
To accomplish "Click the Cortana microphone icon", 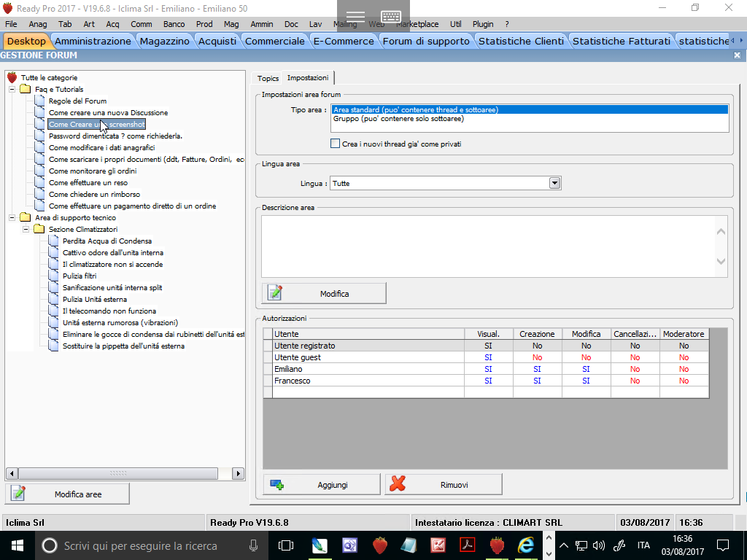I will (x=253, y=545).
